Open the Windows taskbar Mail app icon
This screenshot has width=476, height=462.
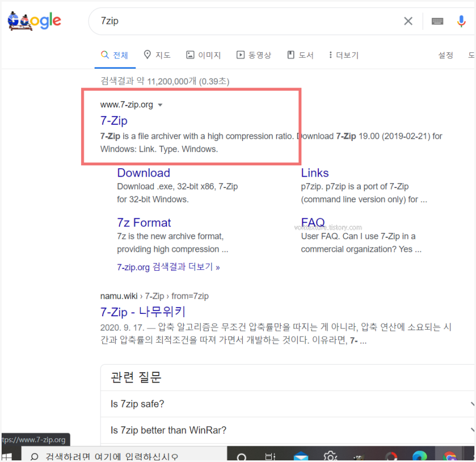click(301, 456)
